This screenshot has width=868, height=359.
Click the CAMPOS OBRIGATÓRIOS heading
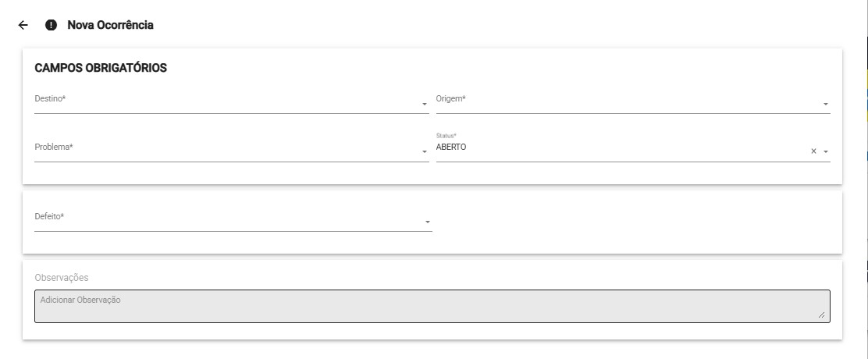[101, 68]
